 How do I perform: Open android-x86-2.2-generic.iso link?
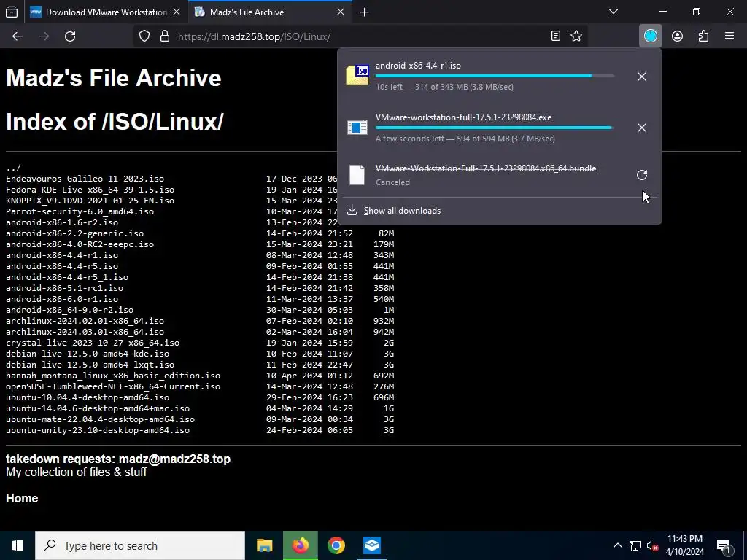click(x=75, y=233)
